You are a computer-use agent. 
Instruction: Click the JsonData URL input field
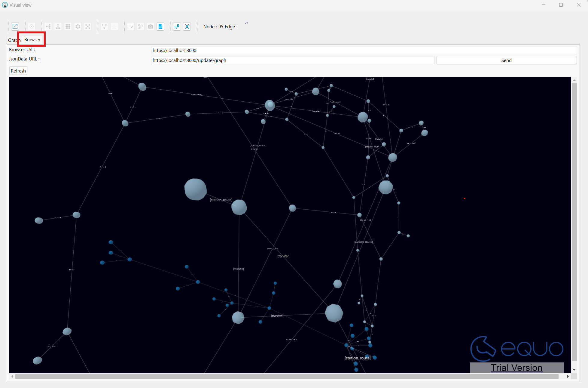click(x=293, y=60)
